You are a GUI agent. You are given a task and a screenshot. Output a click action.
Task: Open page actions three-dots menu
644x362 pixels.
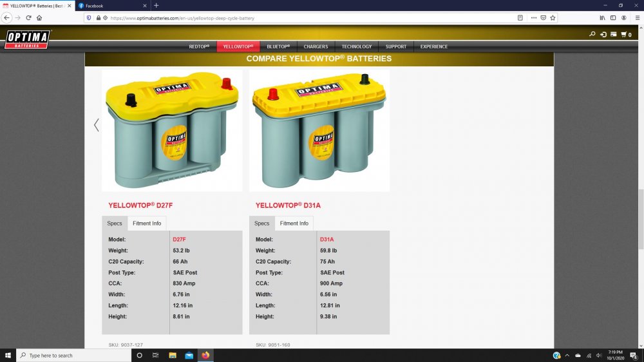[533, 18]
